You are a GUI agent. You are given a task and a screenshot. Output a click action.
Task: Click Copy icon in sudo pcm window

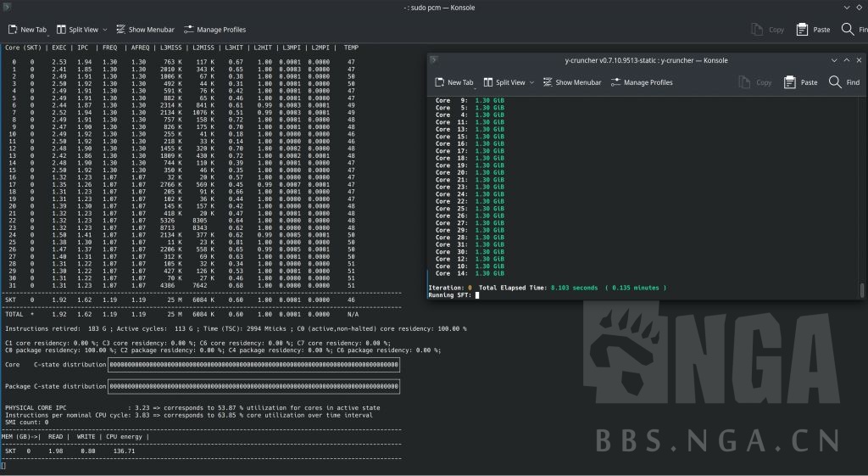(757, 30)
